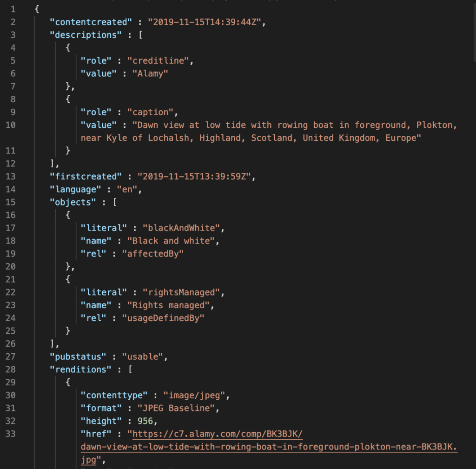476x469 pixels.
Task: Click the "contenttype" key
Action: [x=114, y=395]
